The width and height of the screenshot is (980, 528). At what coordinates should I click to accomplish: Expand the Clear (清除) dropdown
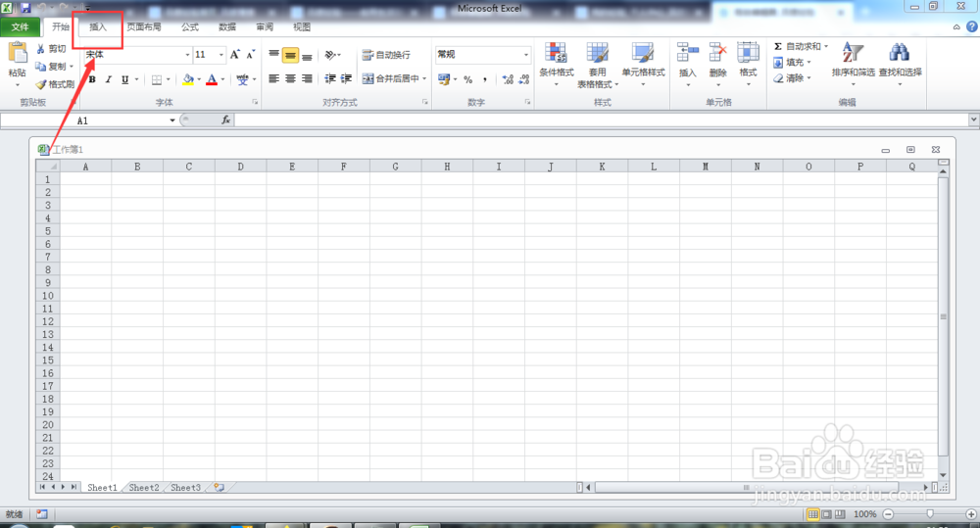point(808,78)
